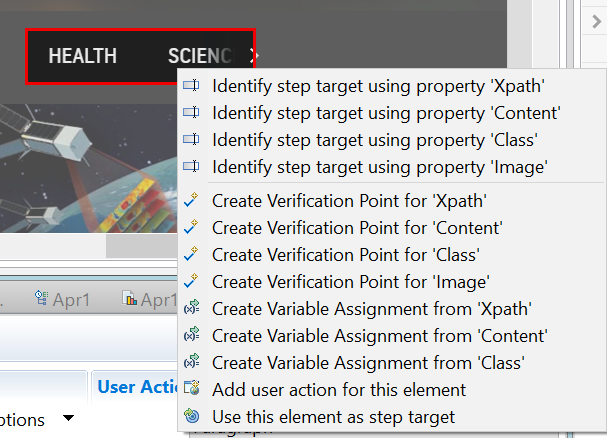This screenshot has height=438, width=607.
Task: Click the Use this element as step target icon
Action: tap(193, 416)
